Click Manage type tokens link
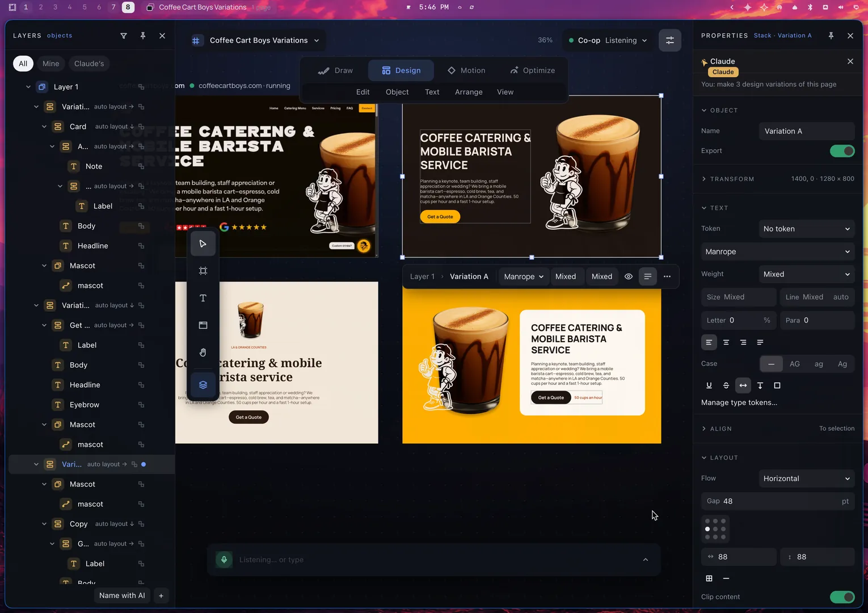This screenshot has width=868, height=613. point(739,402)
